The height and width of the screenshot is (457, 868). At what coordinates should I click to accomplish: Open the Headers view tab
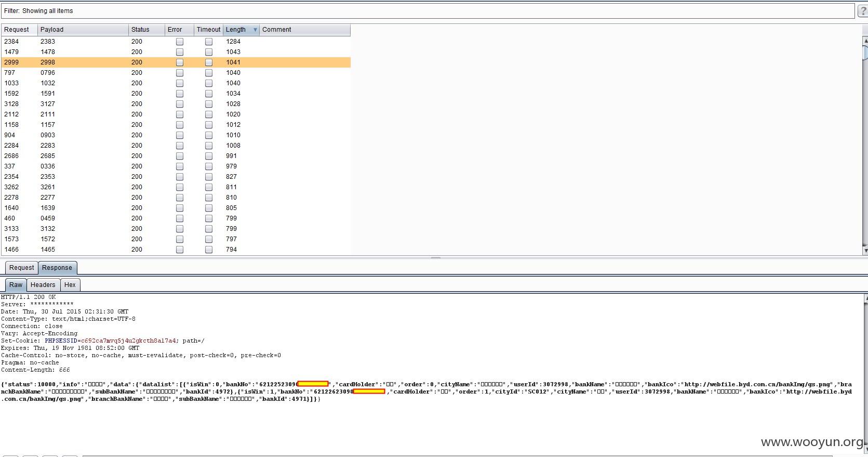pos(43,285)
